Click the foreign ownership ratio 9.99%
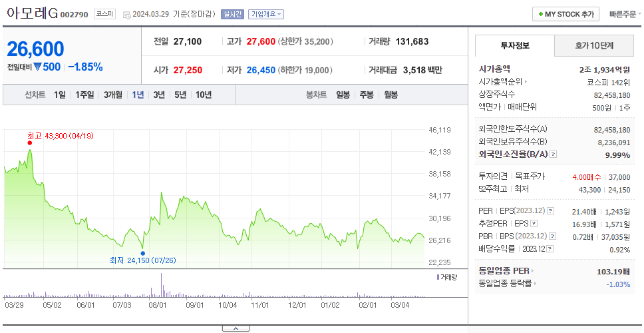This screenshot has width=644, height=333. point(617,155)
